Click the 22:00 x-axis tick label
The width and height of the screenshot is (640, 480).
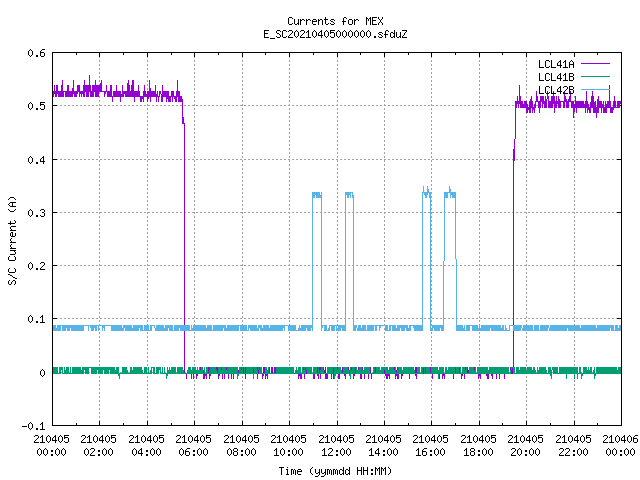pos(573,452)
